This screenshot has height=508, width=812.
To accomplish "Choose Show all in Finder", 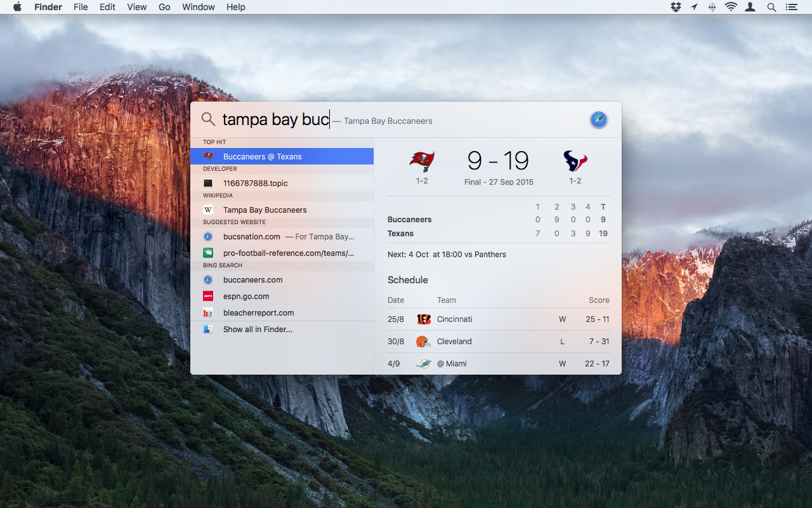I will [282, 330].
